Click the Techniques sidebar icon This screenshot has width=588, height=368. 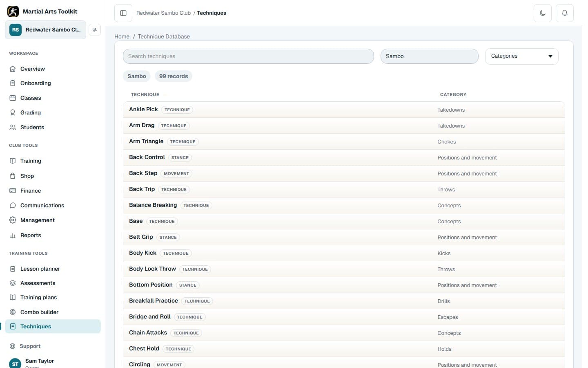coord(13,326)
